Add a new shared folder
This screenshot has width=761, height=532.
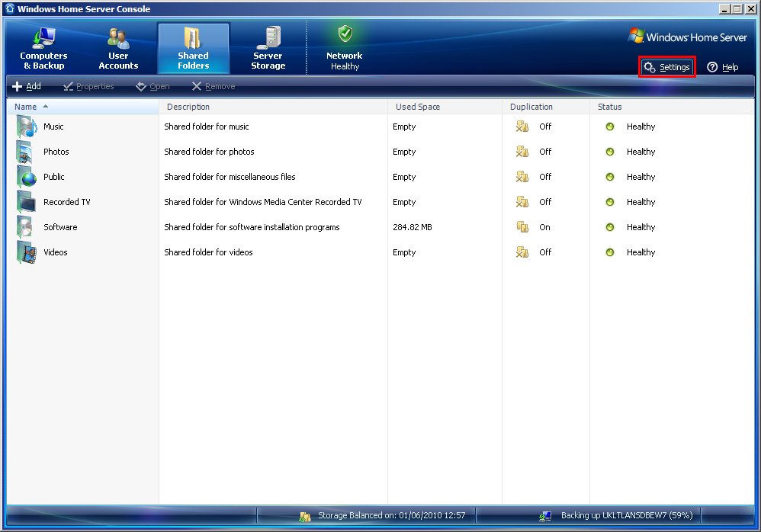point(27,87)
